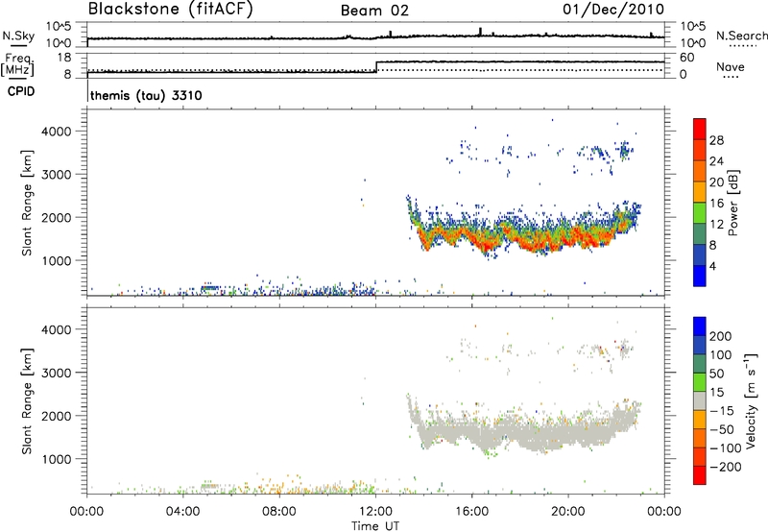Click the date "01/Dec/2010"
Screen dimensions: 768x532
point(613,9)
